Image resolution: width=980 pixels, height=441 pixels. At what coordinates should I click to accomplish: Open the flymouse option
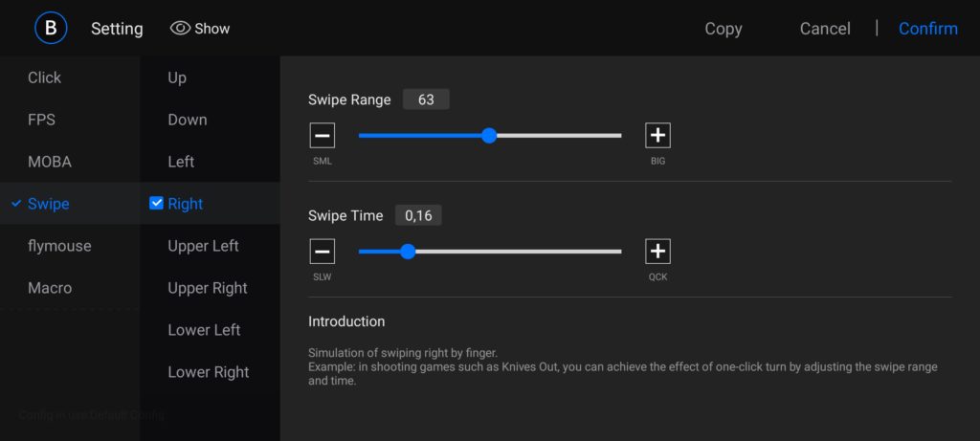pos(59,246)
